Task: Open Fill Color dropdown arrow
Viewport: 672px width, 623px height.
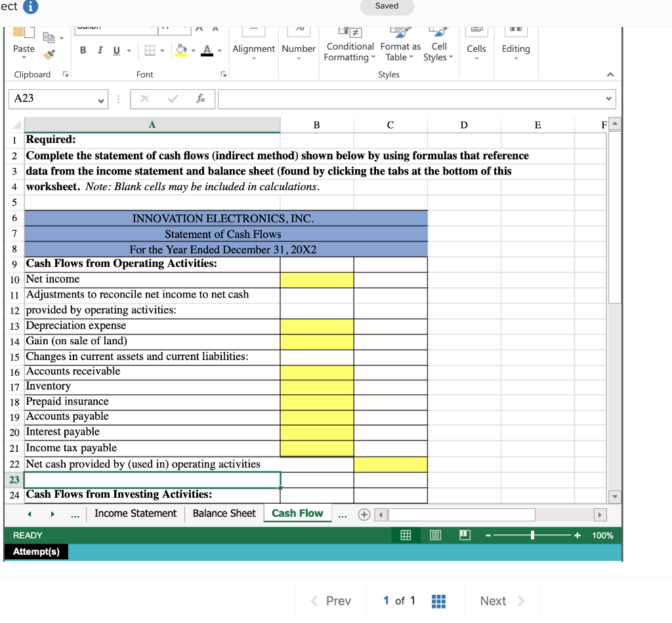Action: [x=194, y=50]
